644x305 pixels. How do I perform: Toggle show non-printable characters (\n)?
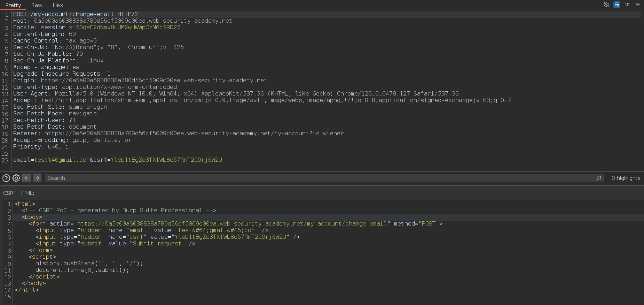627,5
